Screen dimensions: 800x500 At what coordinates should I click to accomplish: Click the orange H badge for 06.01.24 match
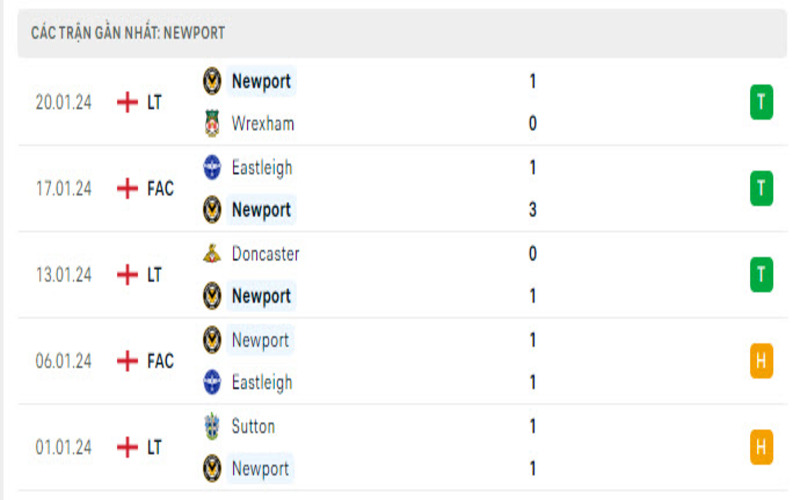[x=761, y=361]
